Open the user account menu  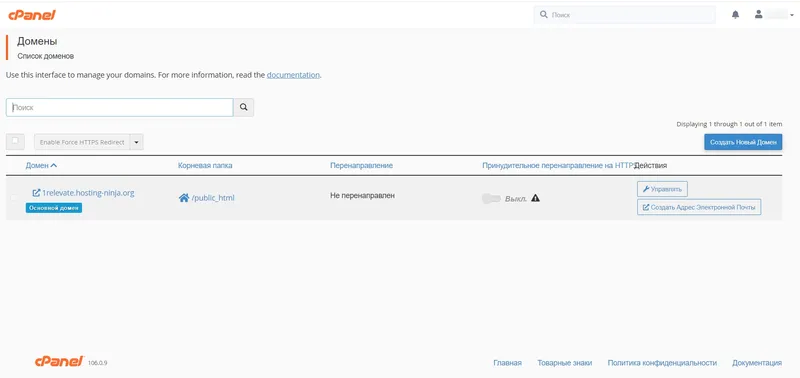tap(774, 15)
